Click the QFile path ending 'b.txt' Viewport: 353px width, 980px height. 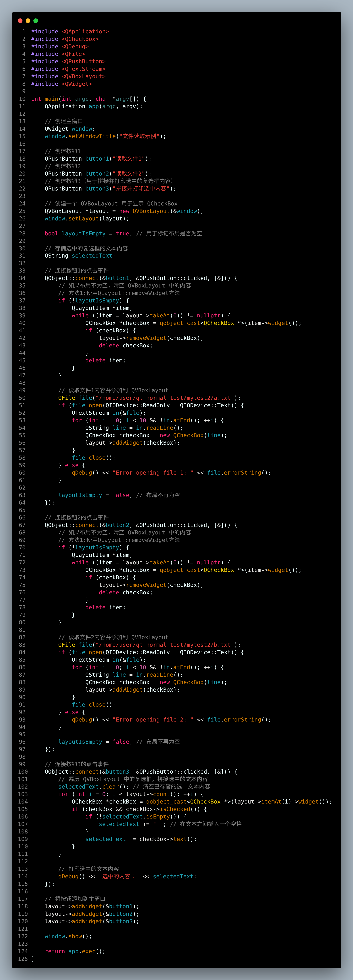[x=150, y=645]
